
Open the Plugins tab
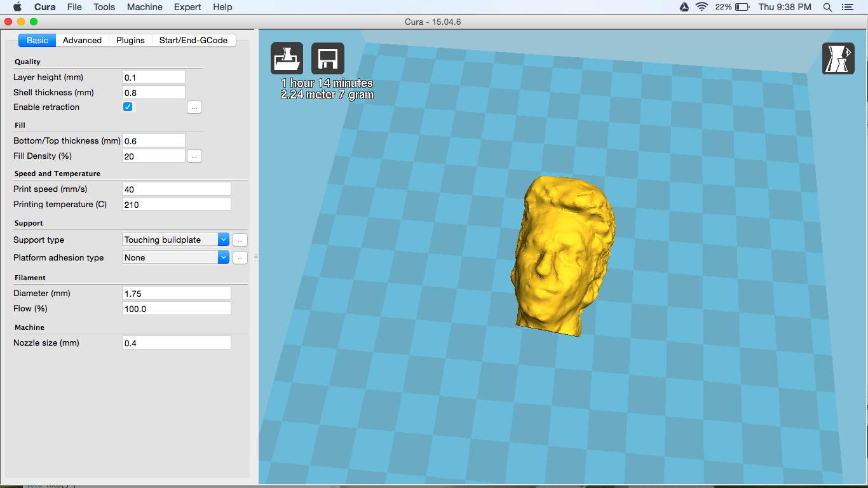tap(130, 40)
